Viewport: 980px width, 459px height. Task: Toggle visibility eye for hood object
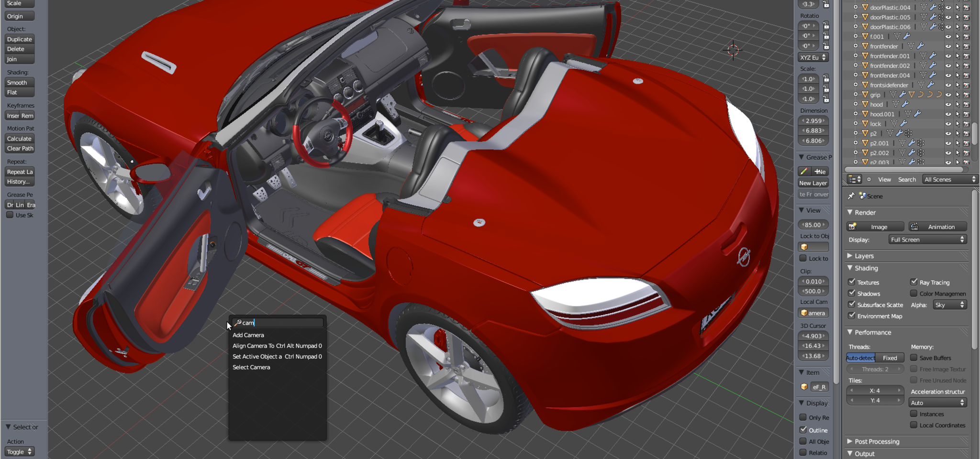(948, 104)
